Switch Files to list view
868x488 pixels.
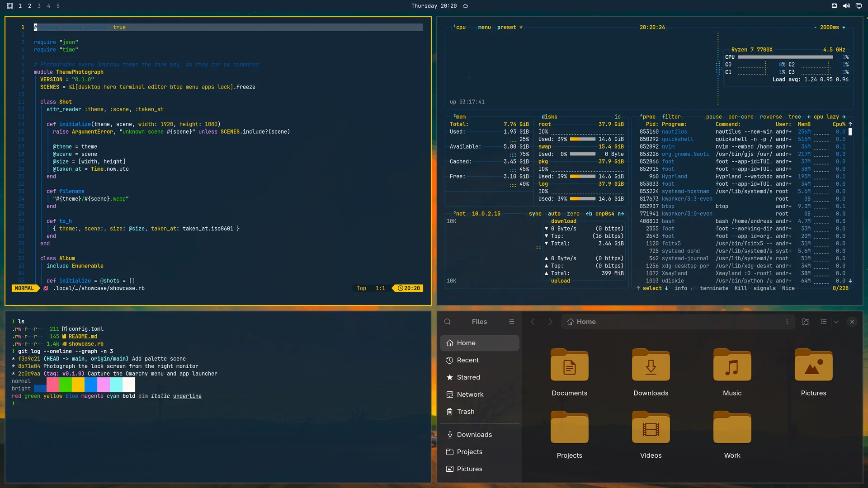[x=824, y=322]
